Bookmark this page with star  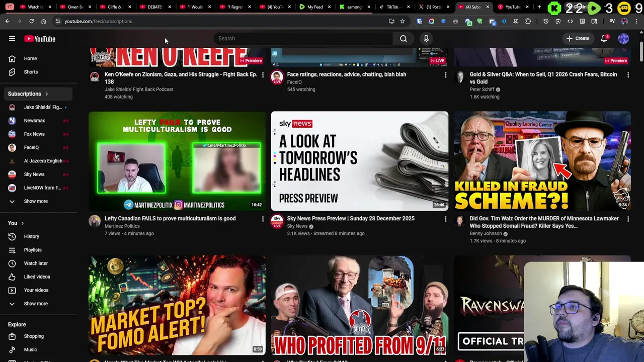pos(403,21)
